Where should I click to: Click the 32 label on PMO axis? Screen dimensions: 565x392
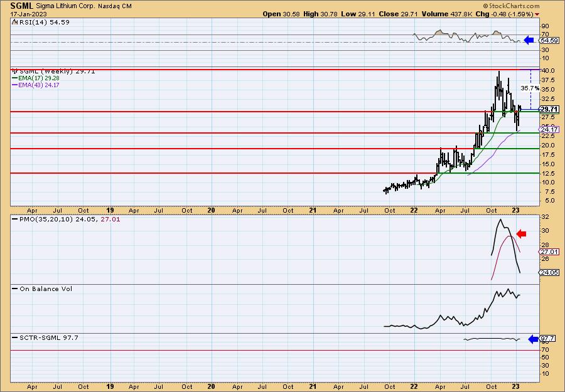click(x=545, y=217)
